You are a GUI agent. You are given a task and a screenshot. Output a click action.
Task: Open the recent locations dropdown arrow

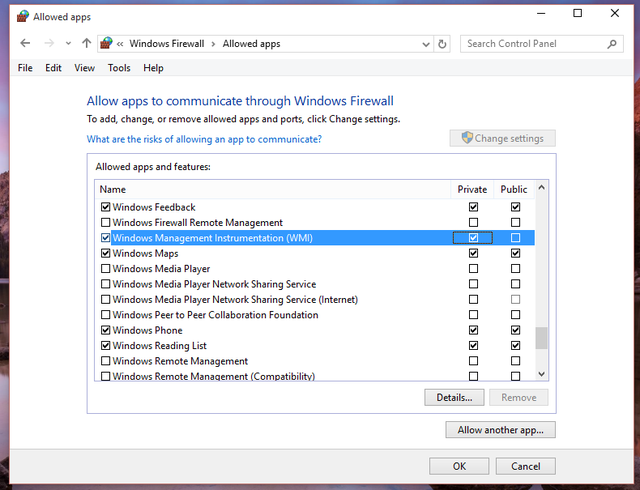tap(68, 43)
